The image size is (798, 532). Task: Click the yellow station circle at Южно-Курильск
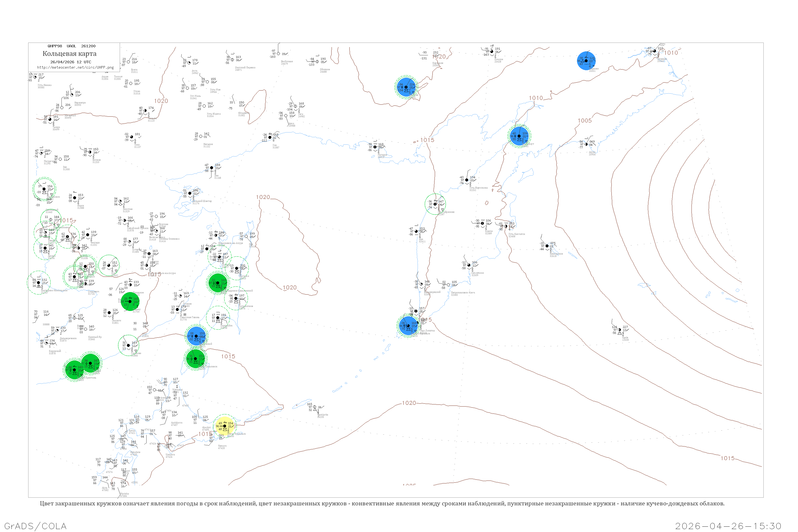[x=225, y=426]
